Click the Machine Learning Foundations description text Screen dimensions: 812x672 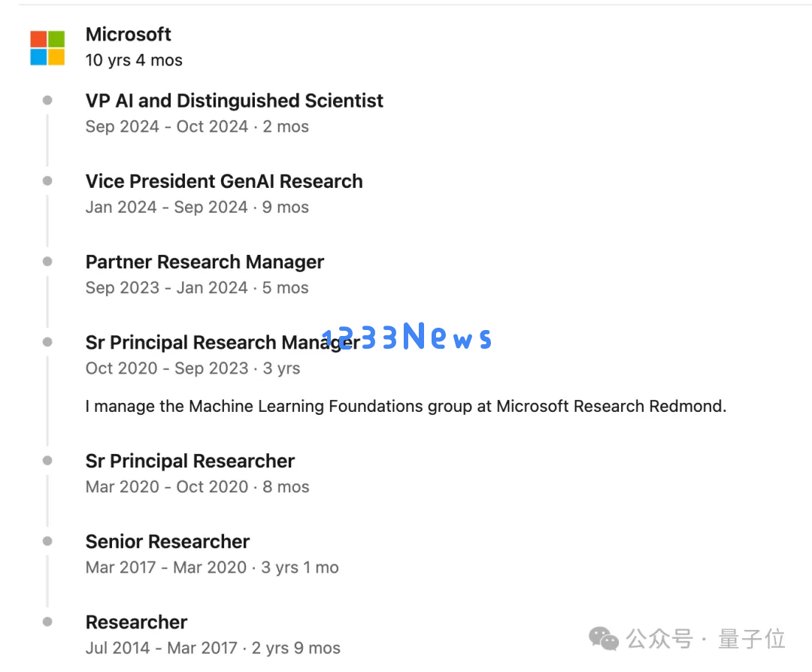[x=405, y=407]
